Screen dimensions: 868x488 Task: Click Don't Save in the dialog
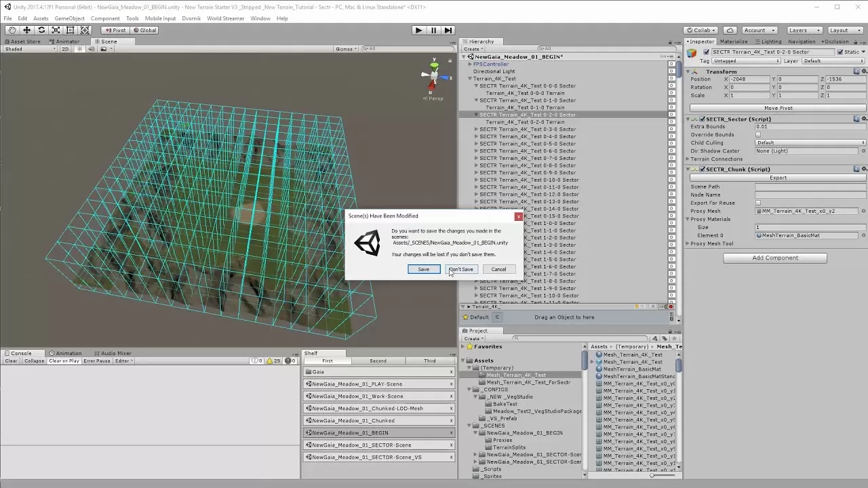[x=461, y=269]
